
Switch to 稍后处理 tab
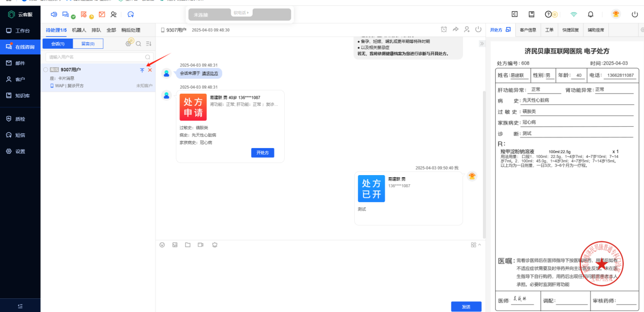click(131, 30)
